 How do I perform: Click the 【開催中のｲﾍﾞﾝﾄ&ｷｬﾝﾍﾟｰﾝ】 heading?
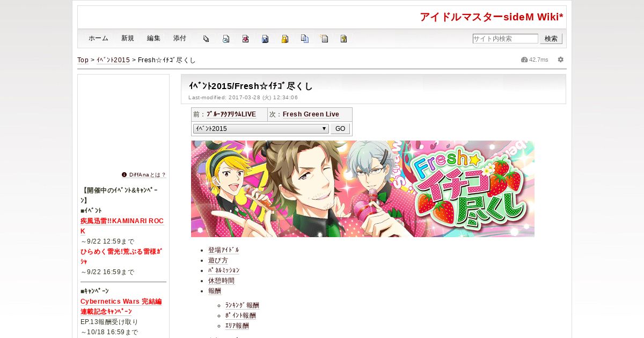coord(119,195)
